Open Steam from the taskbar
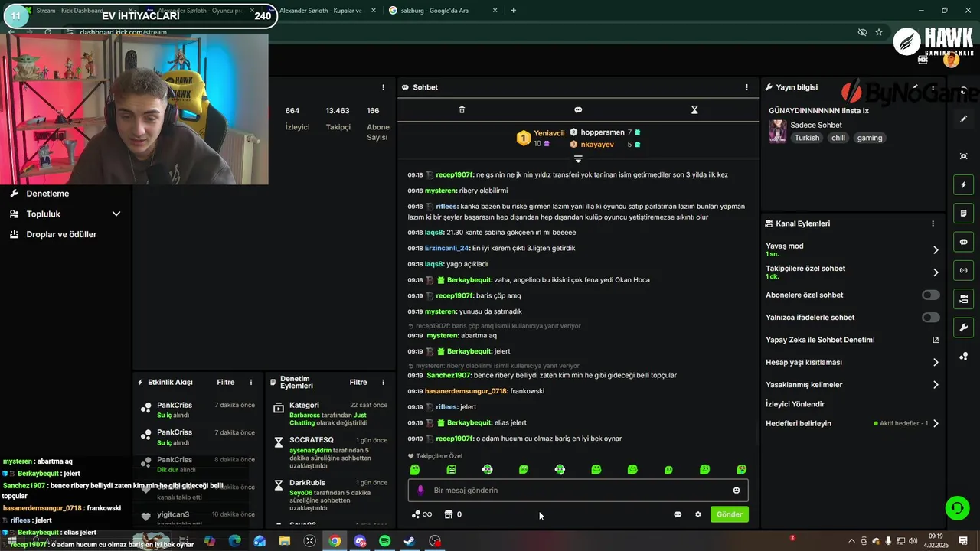Image resolution: width=980 pixels, height=551 pixels. 410,541
